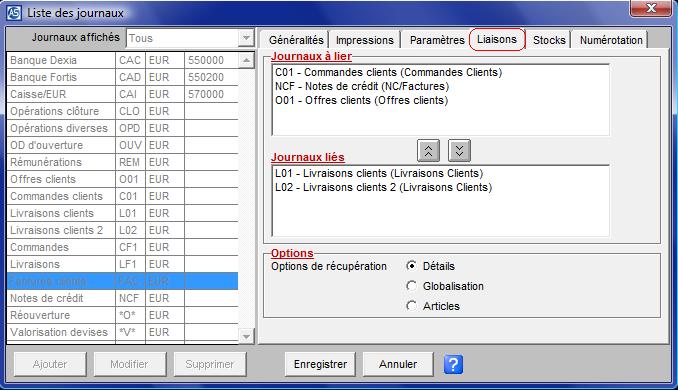Click the Modifier button

click(129, 364)
